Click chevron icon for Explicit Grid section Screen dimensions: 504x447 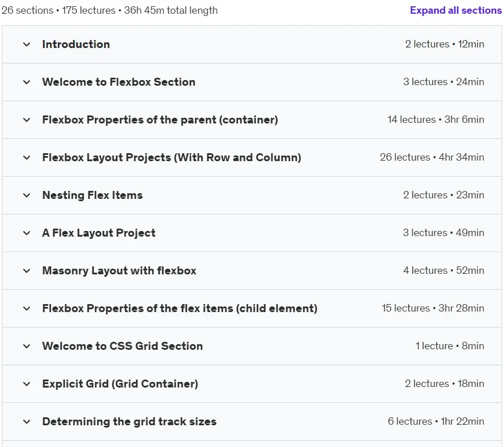(x=27, y=384)
